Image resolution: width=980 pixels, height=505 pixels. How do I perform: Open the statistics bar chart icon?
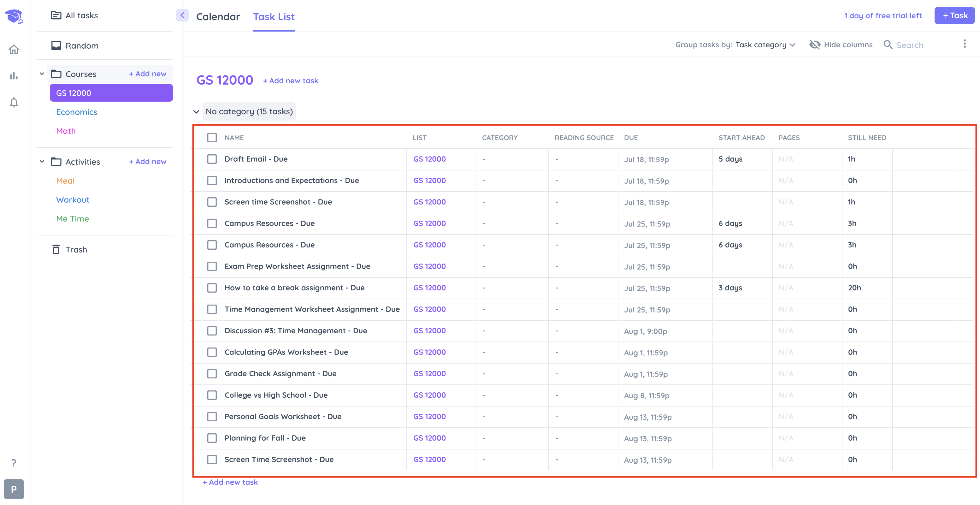coord(14,76)
